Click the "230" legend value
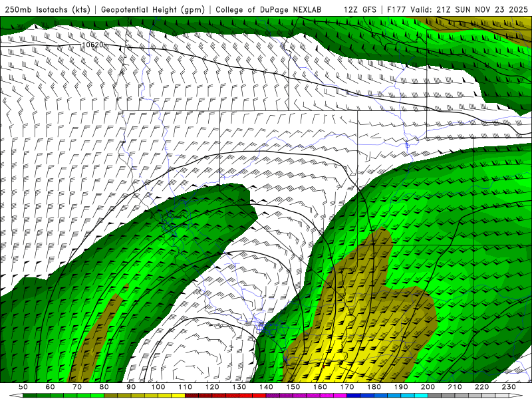 click(509, 387)
